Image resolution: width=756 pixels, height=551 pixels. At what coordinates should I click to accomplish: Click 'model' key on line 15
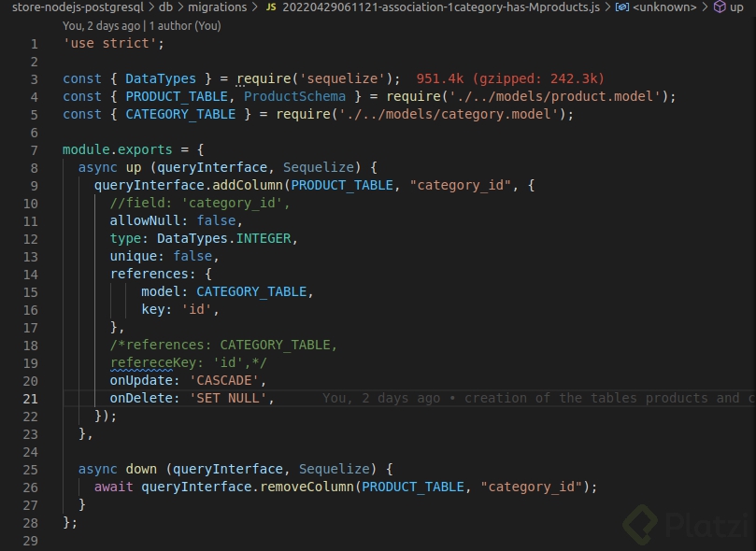[x=161, y=292]
